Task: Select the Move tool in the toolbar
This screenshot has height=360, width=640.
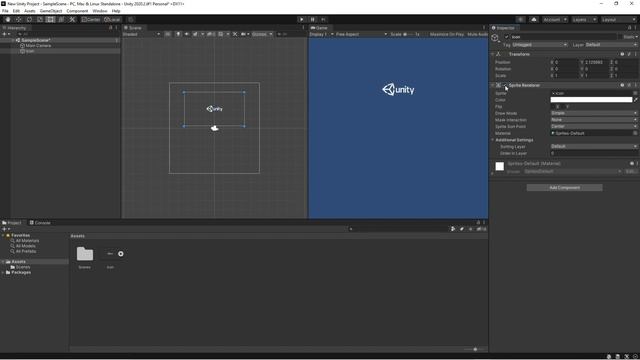Action: coord(18,20)
